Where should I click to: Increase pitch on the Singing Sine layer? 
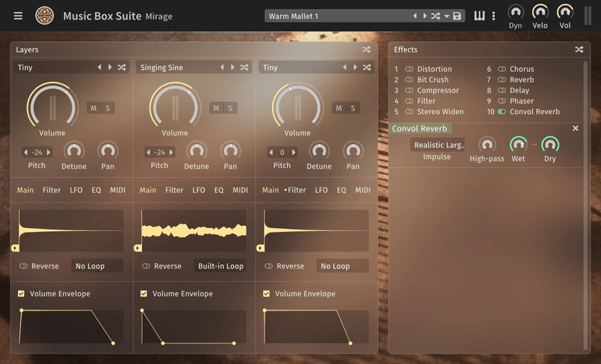(171, 152)
